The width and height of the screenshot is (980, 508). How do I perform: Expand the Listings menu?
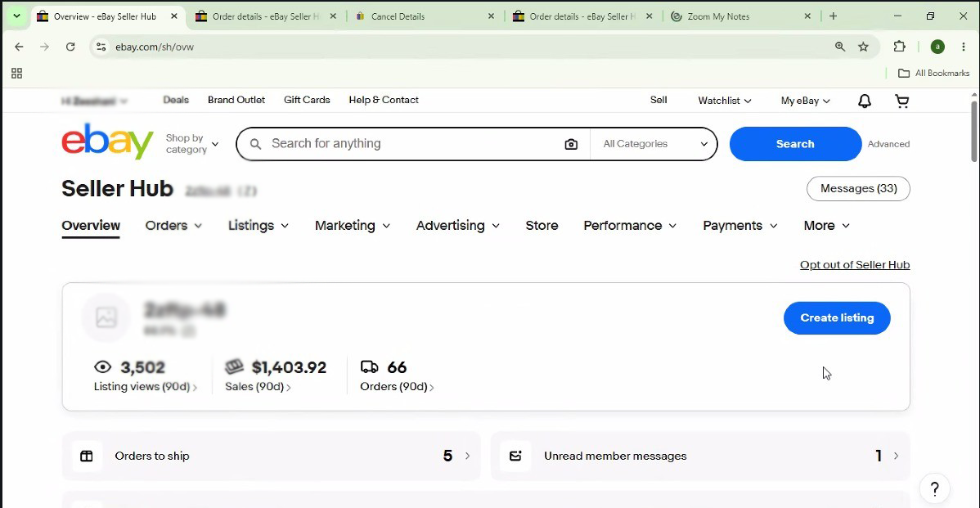pyautogui.click(x=258, y=226)
